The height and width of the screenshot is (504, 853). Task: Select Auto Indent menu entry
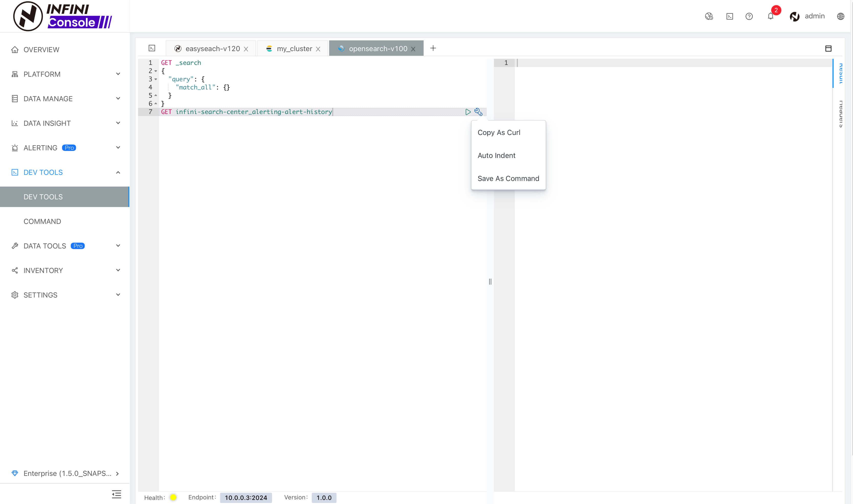pyautogui.click(x=508, y=156)
